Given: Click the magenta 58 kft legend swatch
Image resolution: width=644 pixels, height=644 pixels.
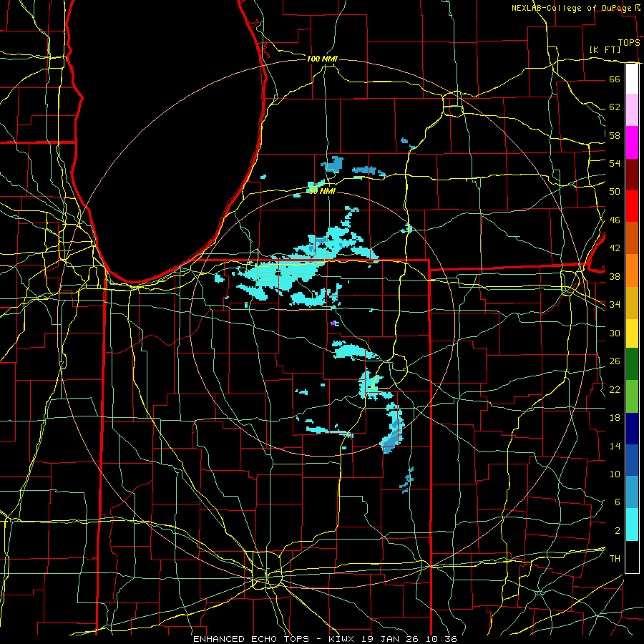Looking at the screenshot, I should point(632,142).
